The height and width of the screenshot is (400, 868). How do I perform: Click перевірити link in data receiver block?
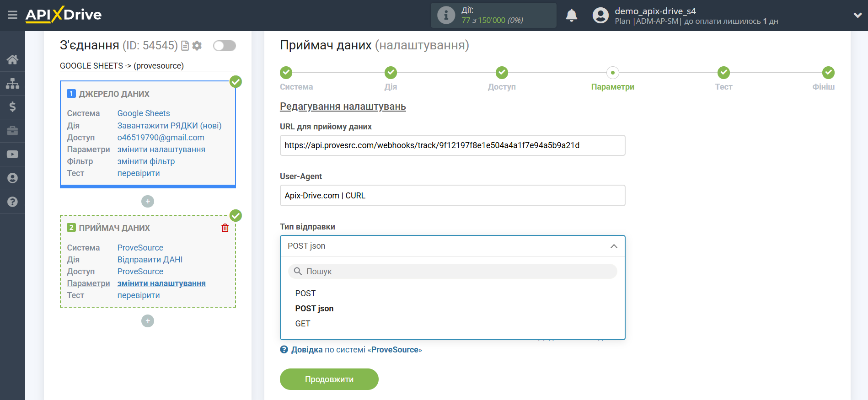[139, 295]
